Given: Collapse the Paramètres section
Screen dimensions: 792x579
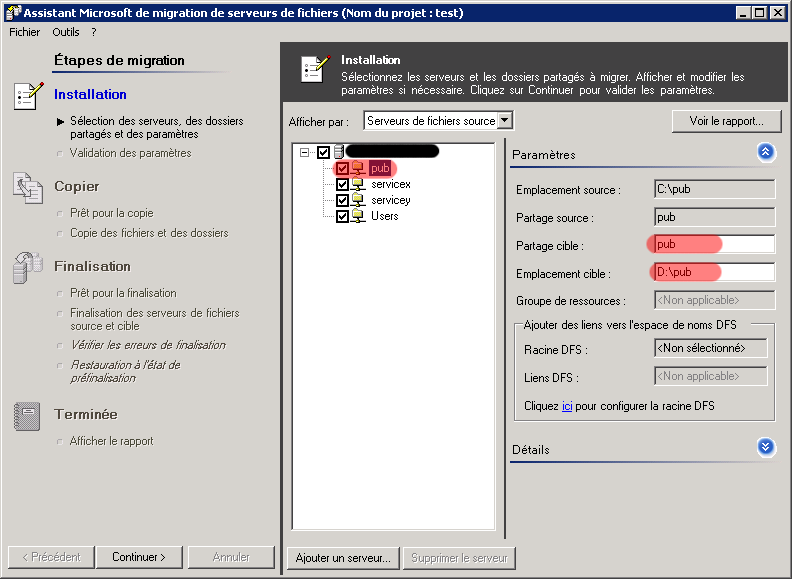Looking at the screenshot, I should click(766, 152).
